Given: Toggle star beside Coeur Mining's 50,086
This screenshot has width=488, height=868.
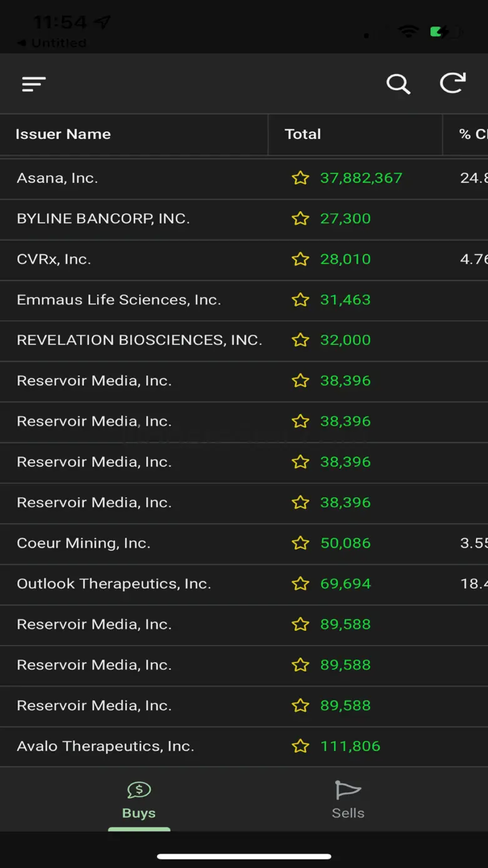Looking at the screenshot, I should tap(300, 543).
